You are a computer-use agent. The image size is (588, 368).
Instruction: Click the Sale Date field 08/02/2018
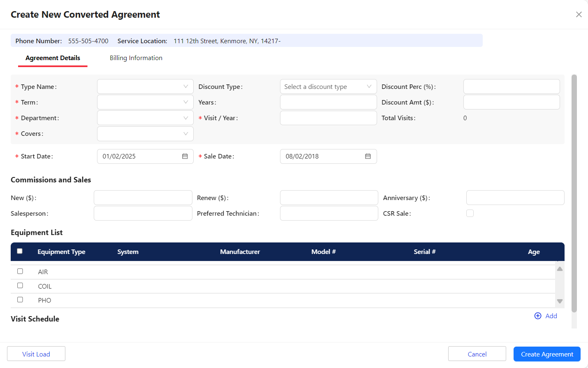tap(328, 156)
